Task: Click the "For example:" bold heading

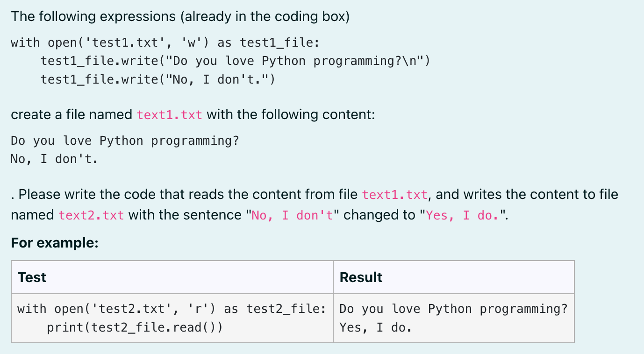Action: tap(55, 243)
